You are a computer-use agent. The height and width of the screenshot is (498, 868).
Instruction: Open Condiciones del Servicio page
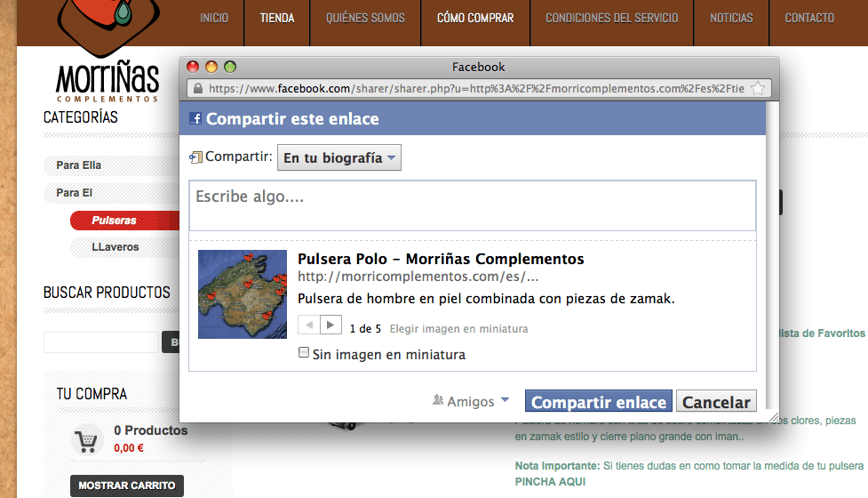click(612, 19)
